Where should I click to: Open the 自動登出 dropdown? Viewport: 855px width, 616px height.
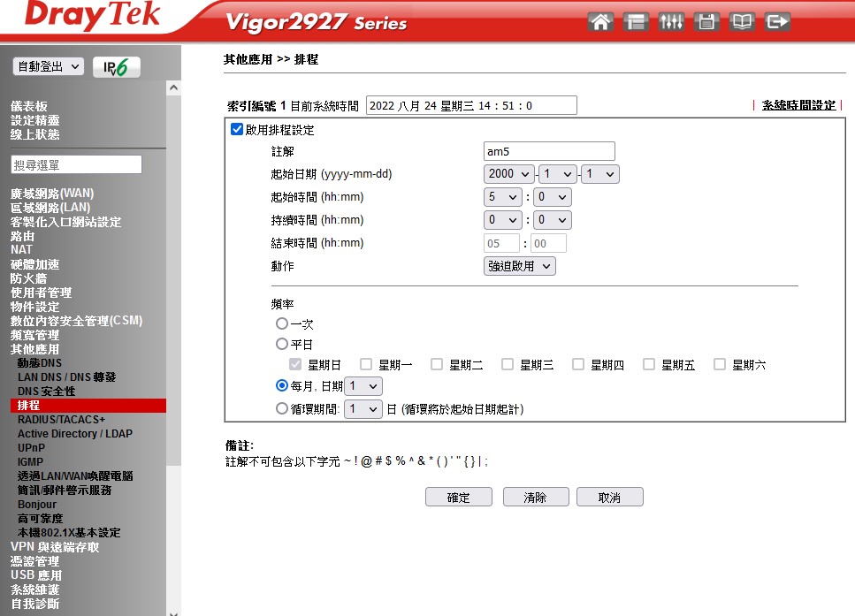[49, 66]
